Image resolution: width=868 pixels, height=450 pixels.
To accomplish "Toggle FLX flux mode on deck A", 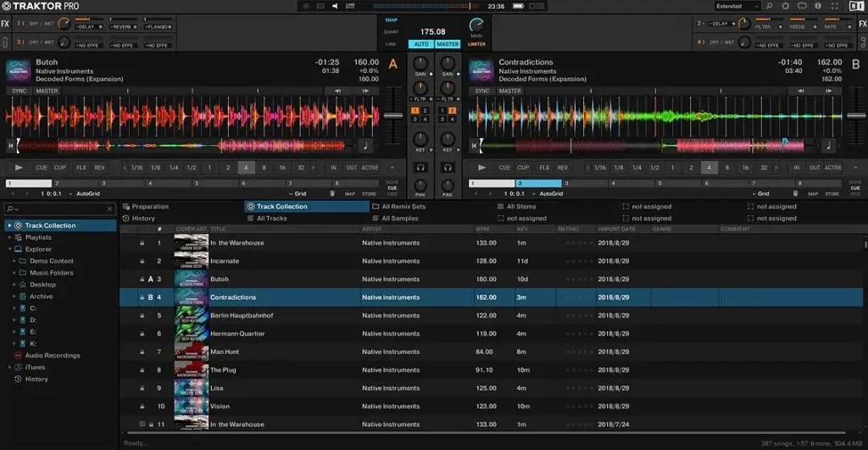I will (81, 168).
